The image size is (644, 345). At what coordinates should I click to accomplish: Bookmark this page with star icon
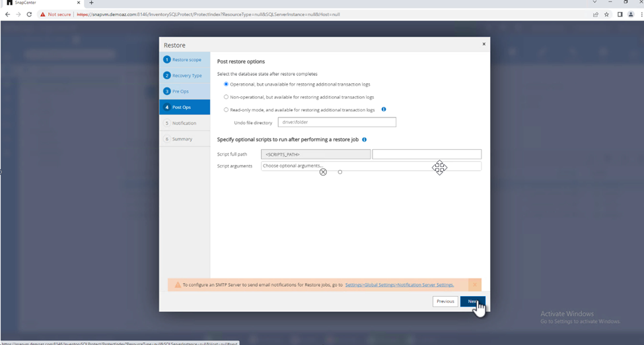(606, 15)
